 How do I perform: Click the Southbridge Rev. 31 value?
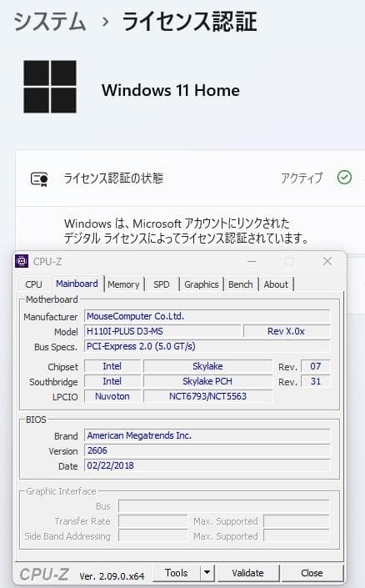click(x=316, y=381)
